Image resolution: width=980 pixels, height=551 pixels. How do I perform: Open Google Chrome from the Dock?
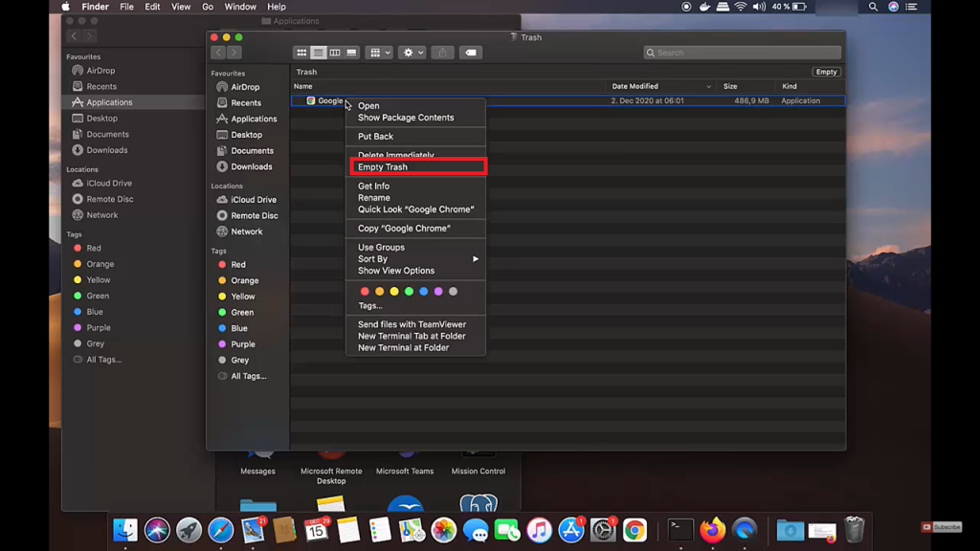coord(635,530)
